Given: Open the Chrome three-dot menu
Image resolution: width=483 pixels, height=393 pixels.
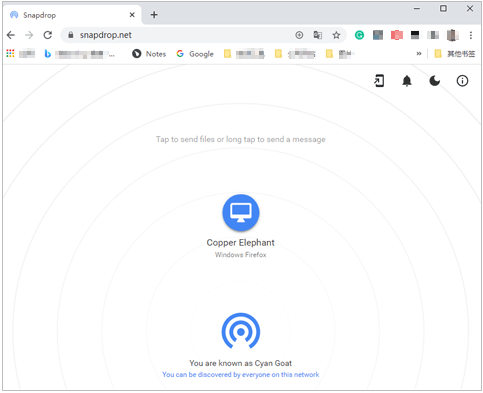Looking at the screenshot, I should click(471, 35).
